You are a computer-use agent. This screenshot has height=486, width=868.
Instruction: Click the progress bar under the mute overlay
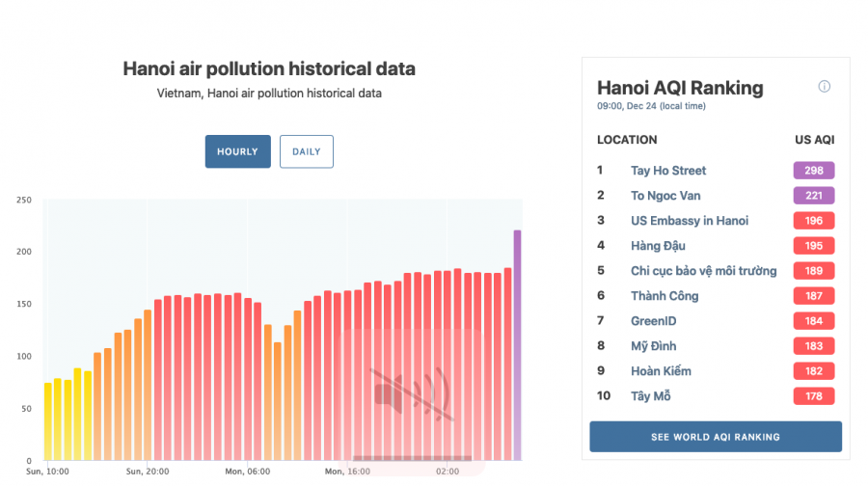[412, 458]
